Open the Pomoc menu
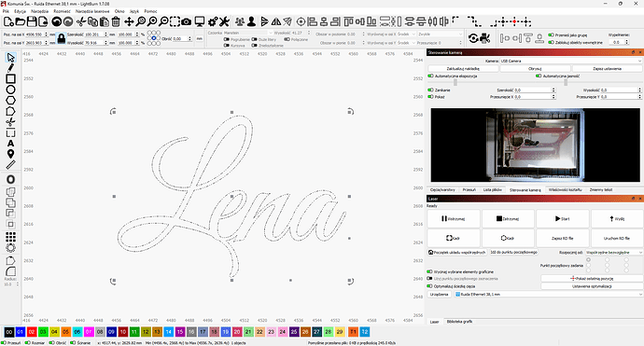This screenshot has height=346, width=644. (x=150, y=11)
